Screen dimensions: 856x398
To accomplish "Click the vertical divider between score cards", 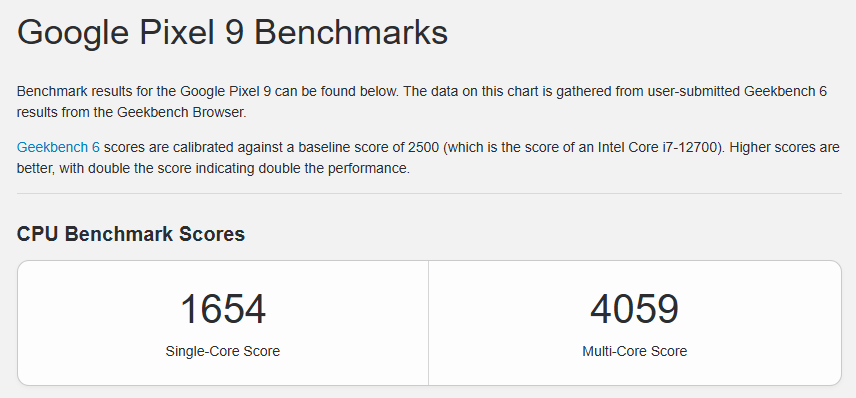I will (x=429, y=323).
